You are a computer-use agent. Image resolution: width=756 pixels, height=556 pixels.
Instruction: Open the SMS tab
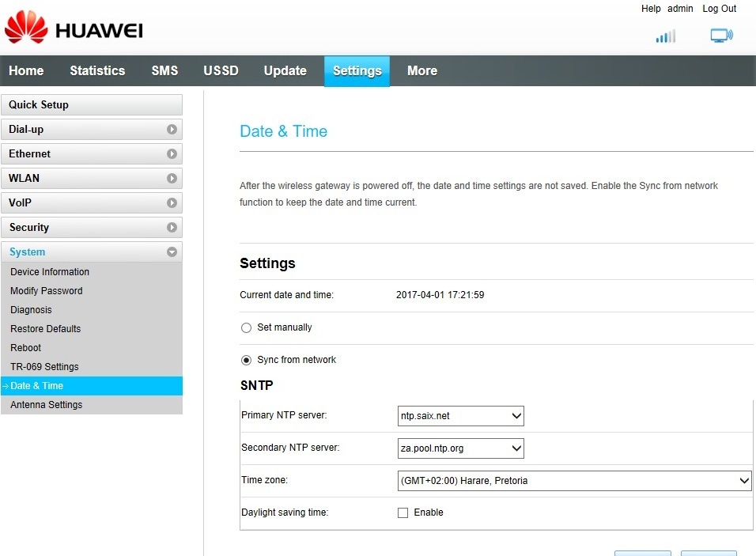click(x=164, y=70)
